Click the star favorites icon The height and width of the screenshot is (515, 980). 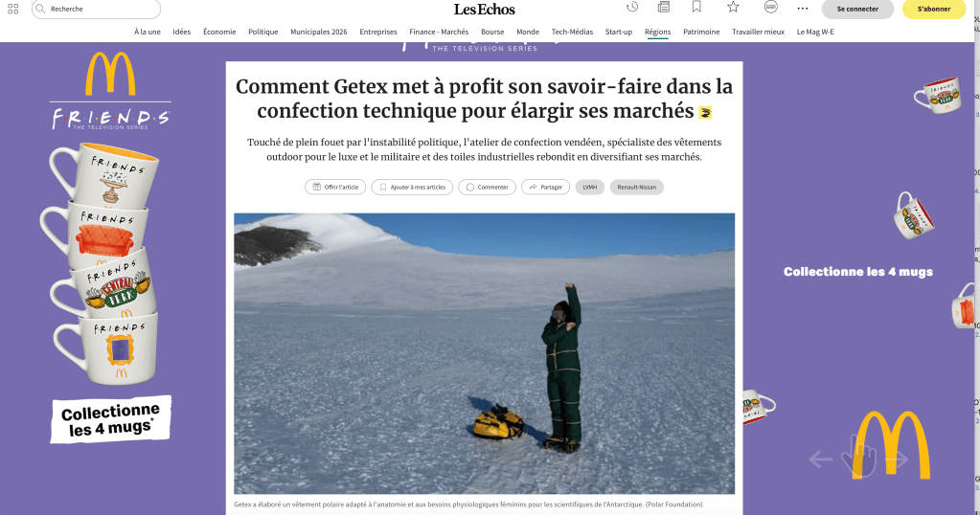[733, 7]
